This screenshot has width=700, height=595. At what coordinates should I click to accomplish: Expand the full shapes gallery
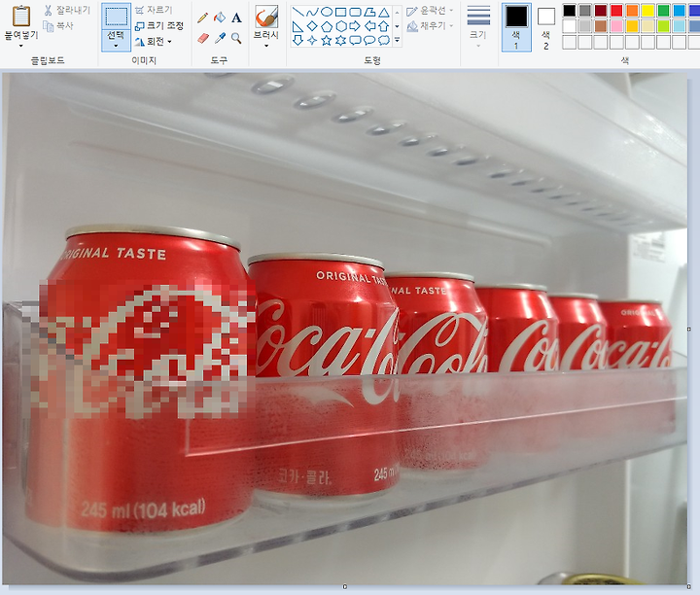(x=397, y=41)
